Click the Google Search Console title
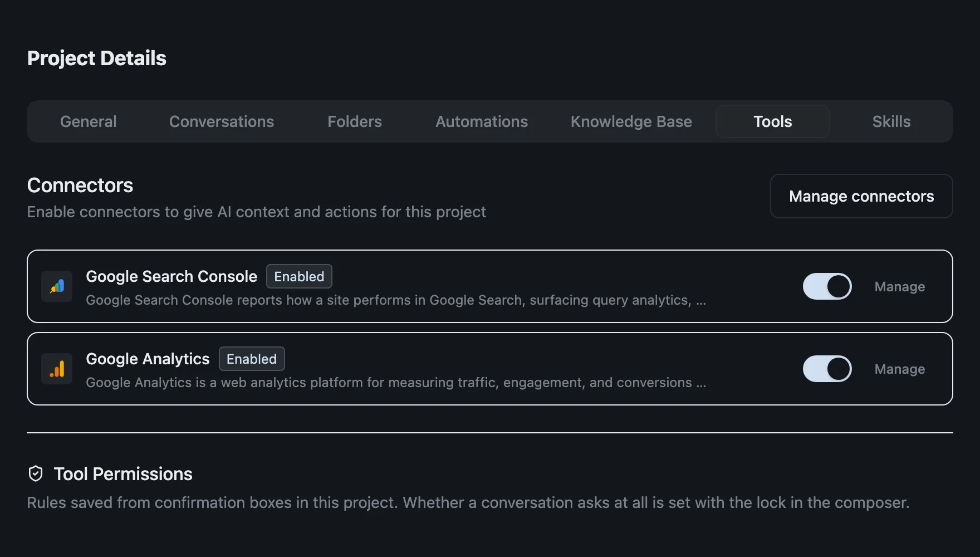The height and width of the screenshot is (557, 980). pos(171,276)
